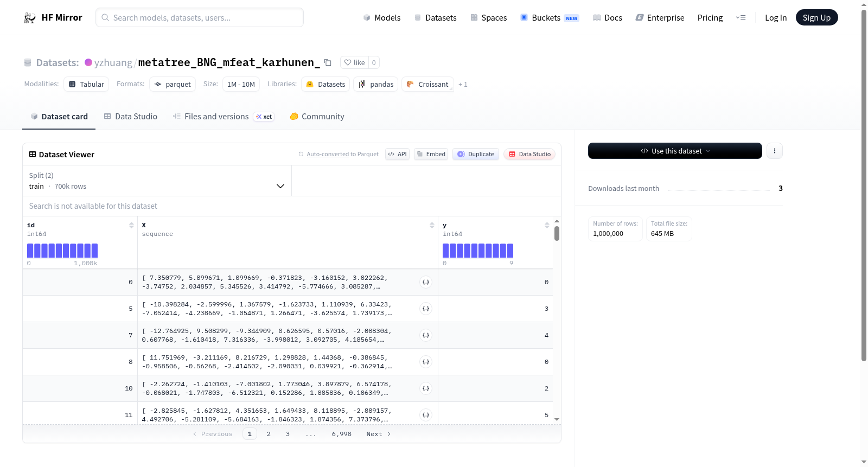Go to page 2 of the table
Image resolution: width=868 pixels, height=467 pixels.
(269, 434)
